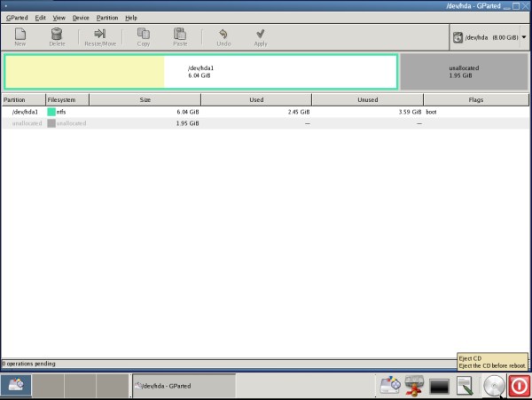Click the 2.45 GiB used cell
The width and height of the screenshot is (532, 400).
[x=299, y=112]
